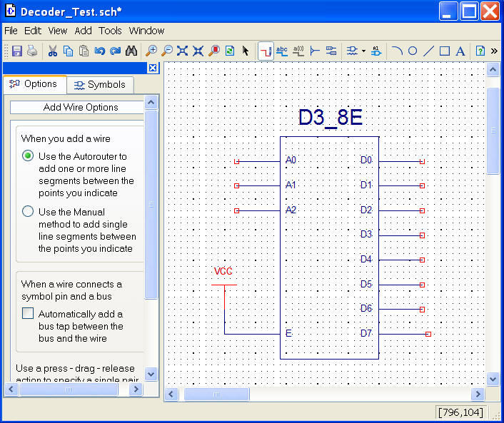
Task: Open the Tools menu
Action: (x=110, y=31)
